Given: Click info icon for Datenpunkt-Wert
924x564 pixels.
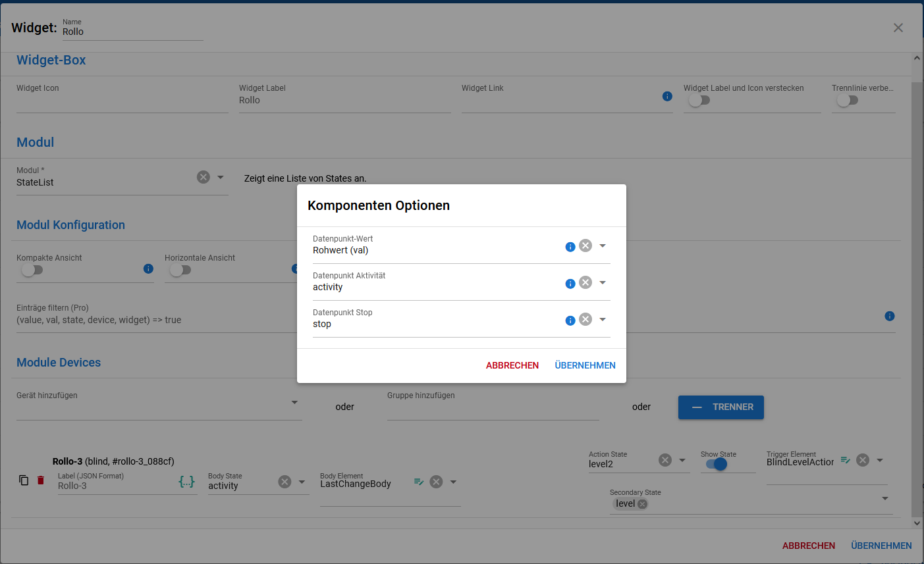Looking at the screenshot, I should tap(570, 247).
